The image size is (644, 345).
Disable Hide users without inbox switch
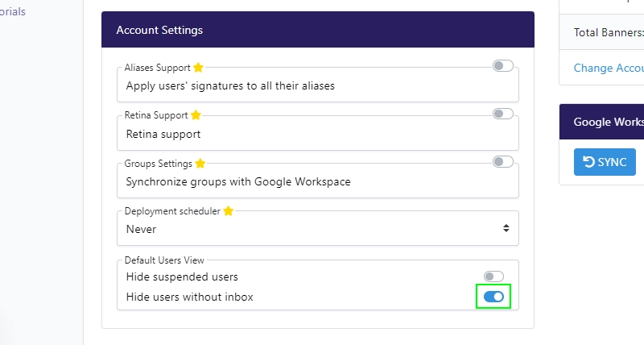(x=493, y=297)
